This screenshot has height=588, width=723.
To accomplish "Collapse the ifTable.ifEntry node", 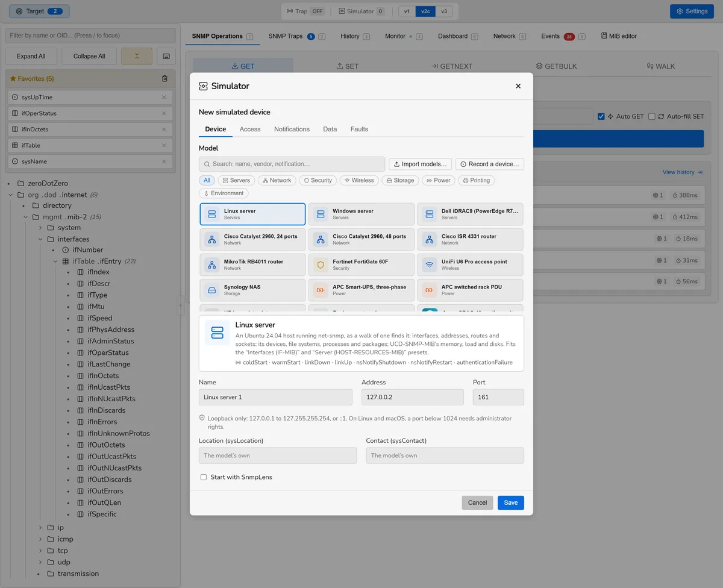I will (x=55, y=261).
